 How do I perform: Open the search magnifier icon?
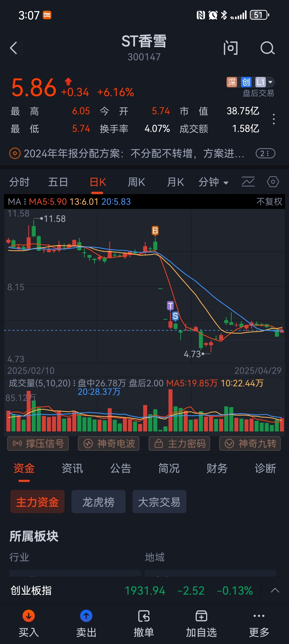click(x=267, y=48)
